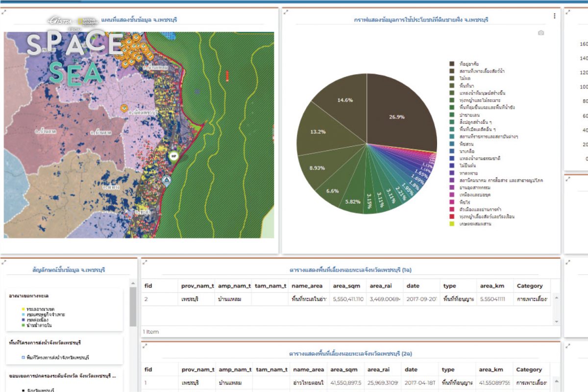Maximize the second shellfish area table (2a)

[145, 346]
